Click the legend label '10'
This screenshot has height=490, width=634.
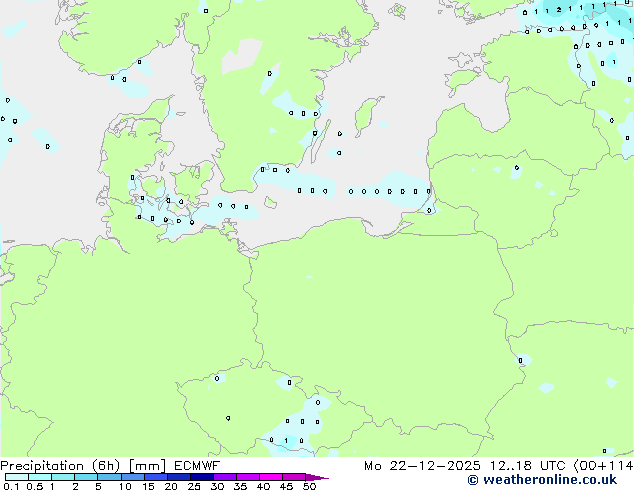point(125,486)
